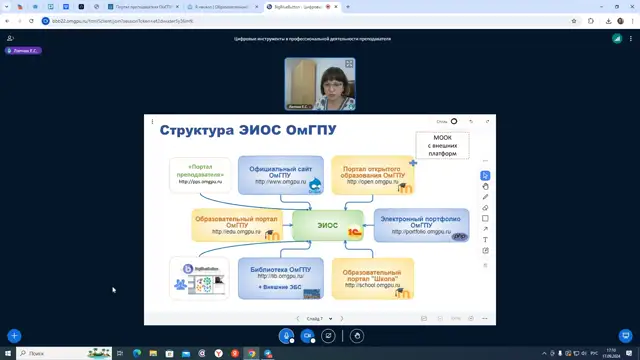Choose the pencil draw tool
The image size is (640, 360).
click(x=485, y=197)
